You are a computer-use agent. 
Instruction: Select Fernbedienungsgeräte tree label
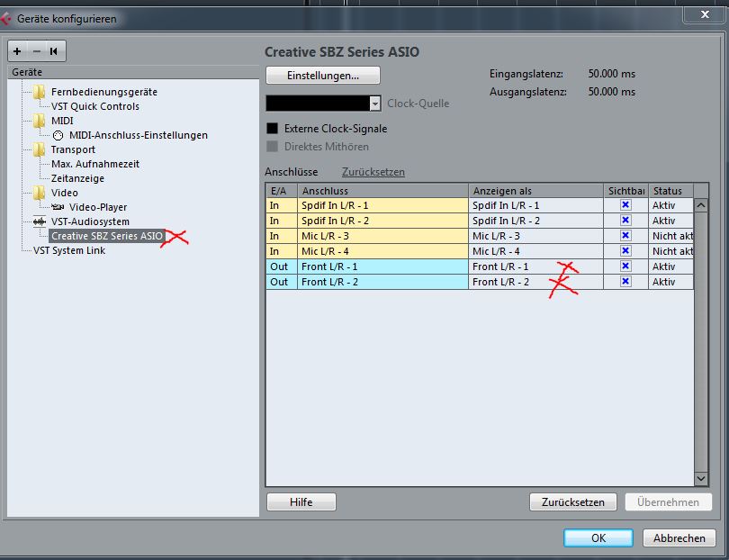[x=104, y=92]
